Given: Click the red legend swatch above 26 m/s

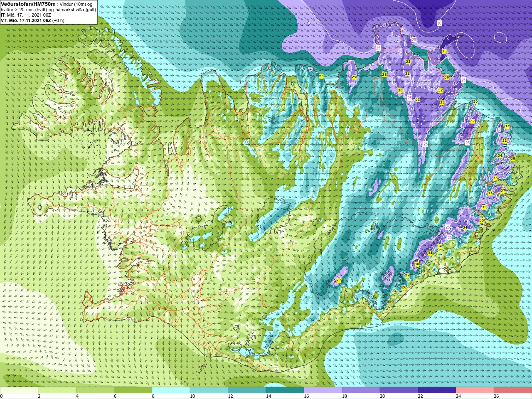Looking at the screenshot, I should point(513,390).
